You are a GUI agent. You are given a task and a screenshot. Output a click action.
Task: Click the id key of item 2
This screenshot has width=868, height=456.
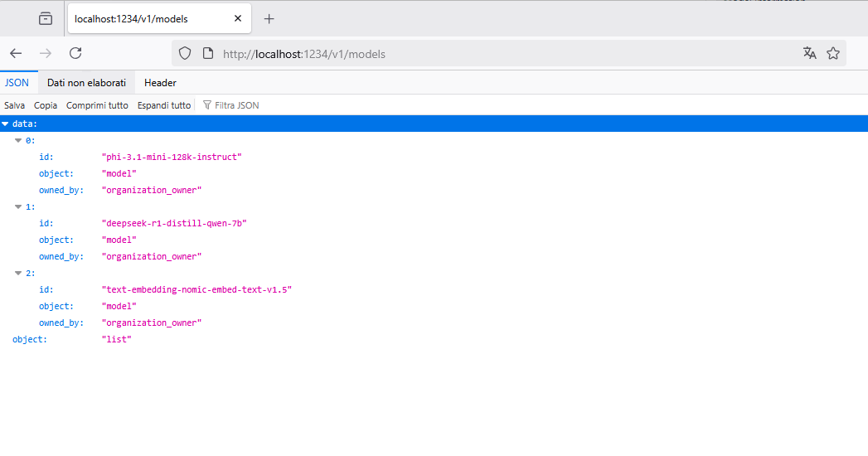pos(46,289)
